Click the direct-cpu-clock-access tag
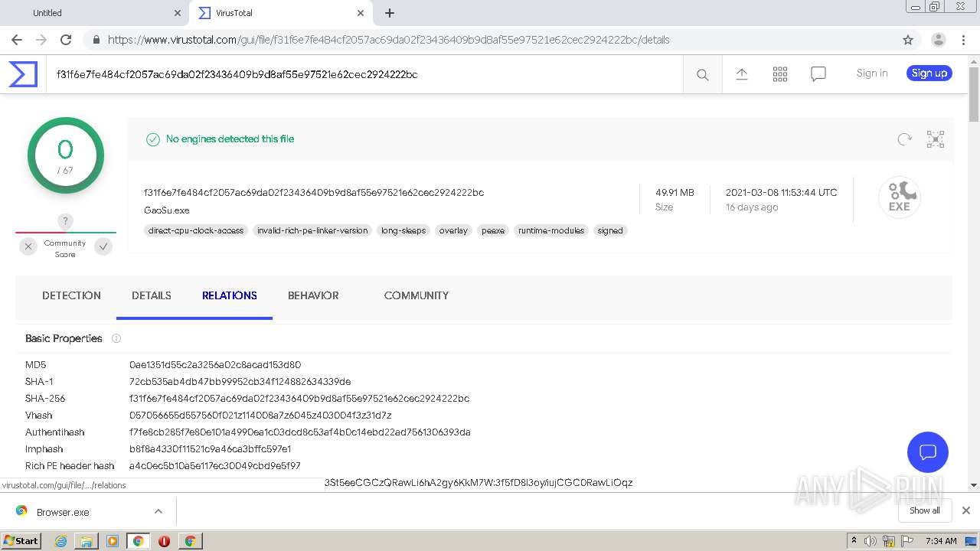This screenshot has width=980, height=551. (x=196, y=230)
